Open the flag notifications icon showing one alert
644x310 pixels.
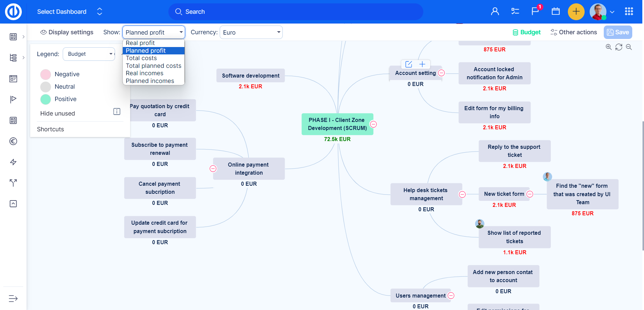pyautogui.click(x=535, y=11)
